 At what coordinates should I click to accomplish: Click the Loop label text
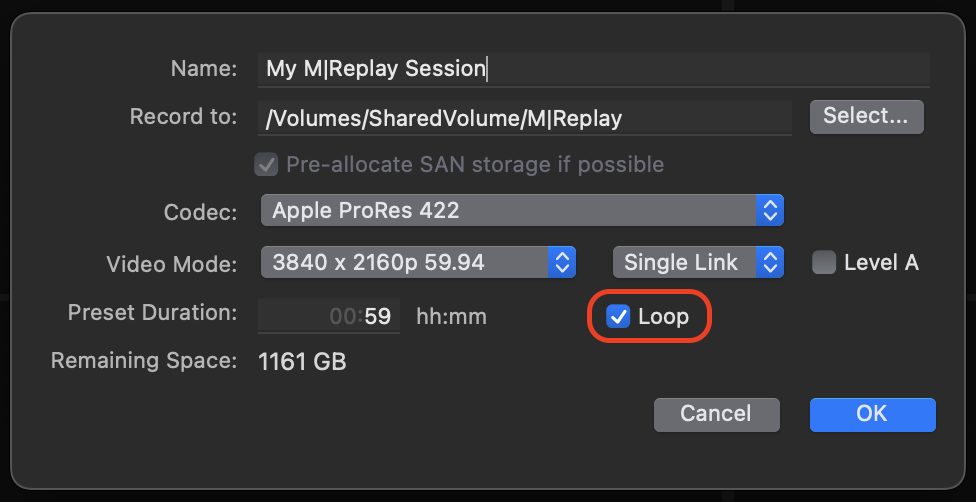pyautogui.click(x=664, y=316)
